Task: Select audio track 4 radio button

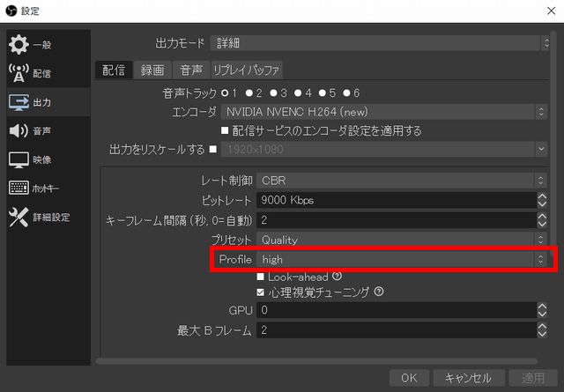Action: pyautogui.click(x=298, y=93)
